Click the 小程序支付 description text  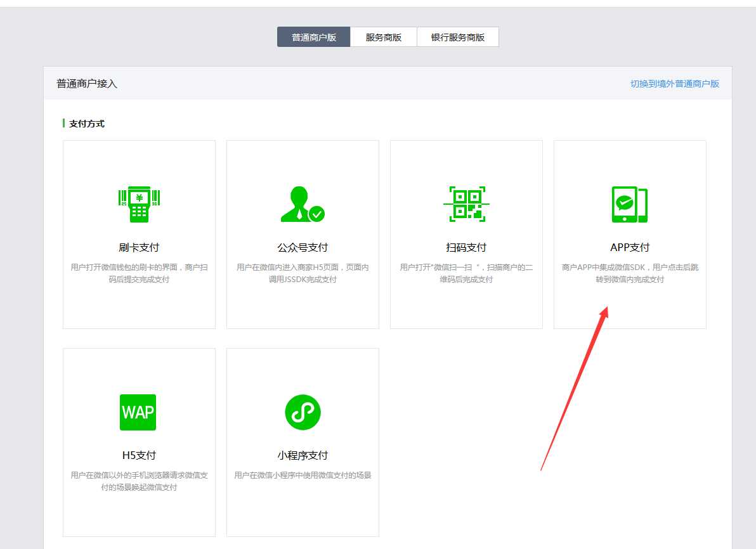303,475
